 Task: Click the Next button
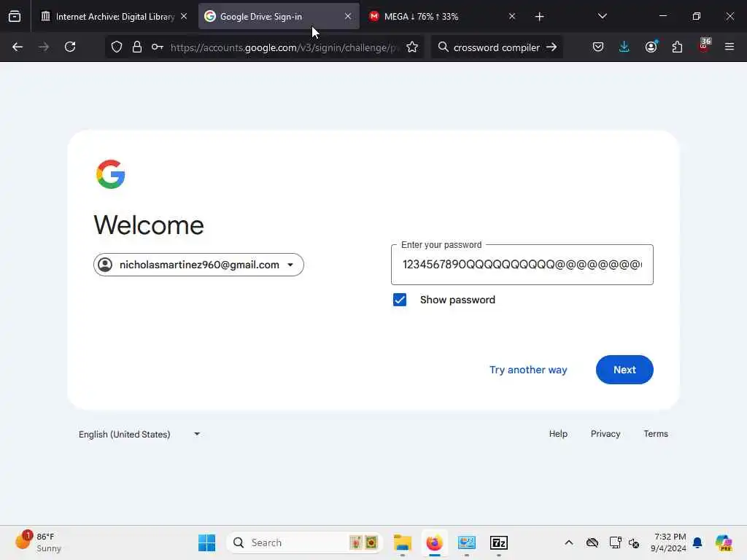coord(624,370)
